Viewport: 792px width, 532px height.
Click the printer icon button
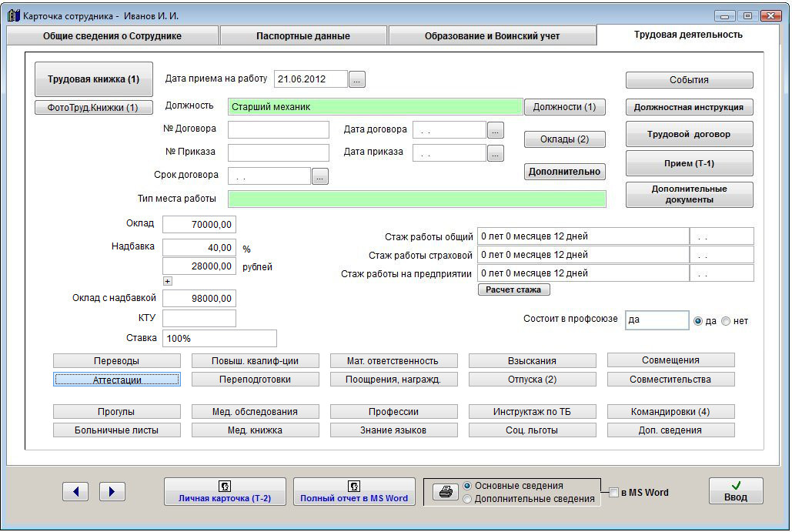coord(445,492)
